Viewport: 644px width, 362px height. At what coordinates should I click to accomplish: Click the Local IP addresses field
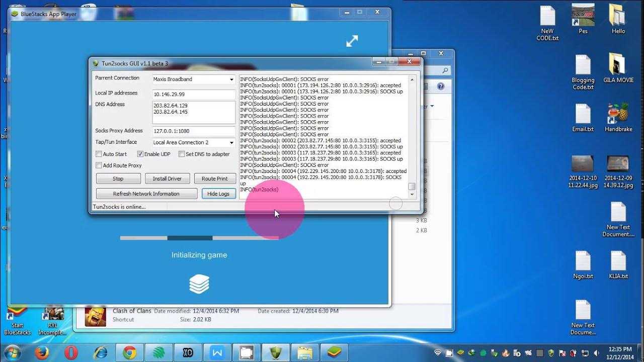click(x=194, y=95)
